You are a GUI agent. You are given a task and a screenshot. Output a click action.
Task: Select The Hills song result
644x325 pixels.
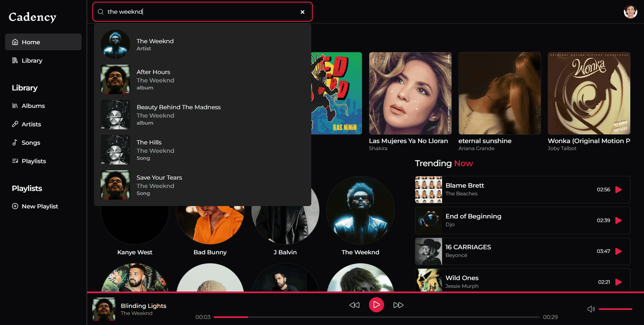(x=203, y=150)
